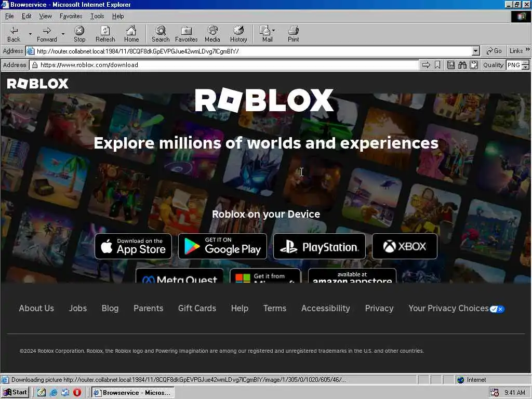Expand the IE address bar dropdown
Screen dimensions: 532x399
point(476,51)
